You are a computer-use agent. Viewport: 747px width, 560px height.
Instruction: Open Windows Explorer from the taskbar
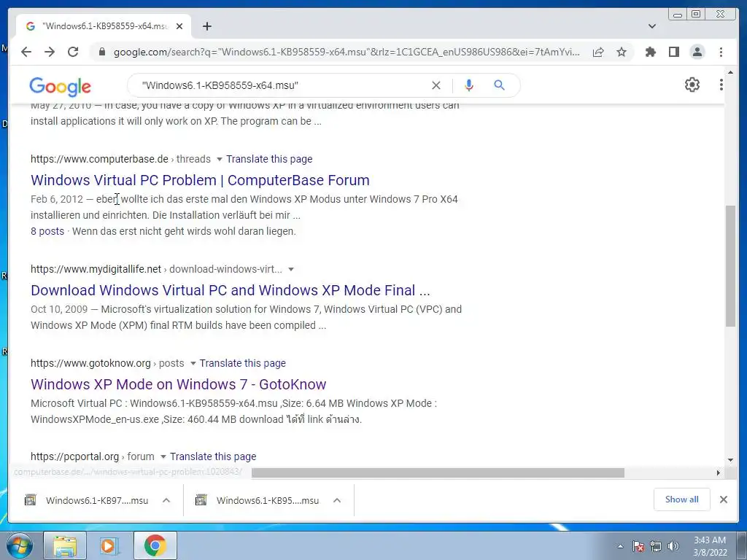[x=65, y=545]
